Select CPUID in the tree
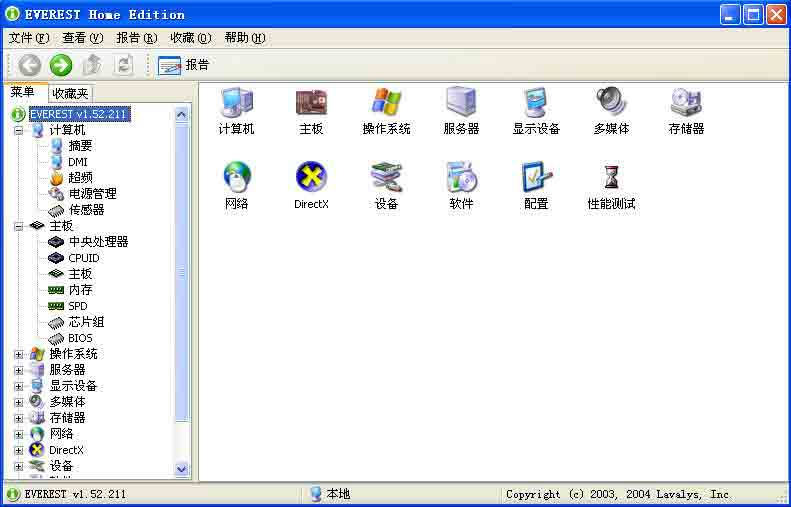Viewport: 791px width, 507px height. pyautogui.click(x=84, y=258)
